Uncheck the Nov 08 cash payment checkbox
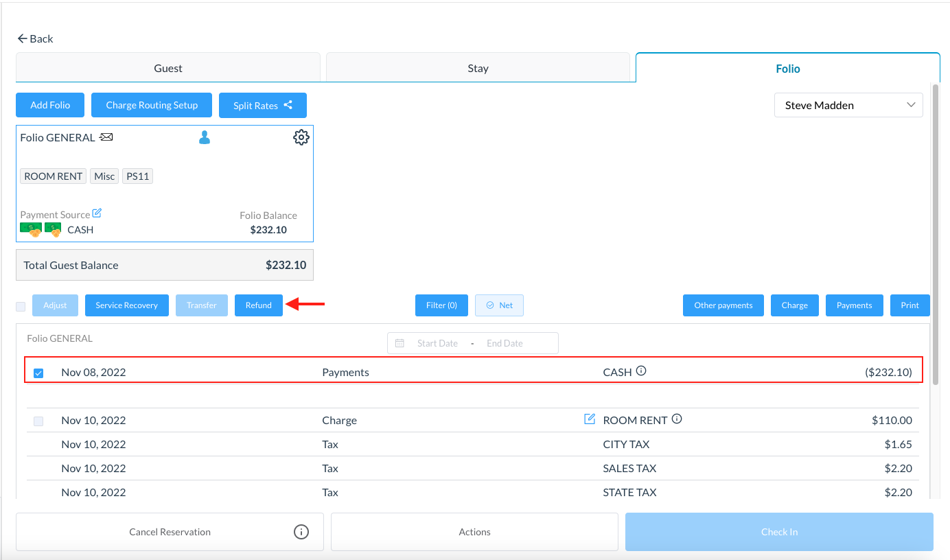 pos(38,373)
